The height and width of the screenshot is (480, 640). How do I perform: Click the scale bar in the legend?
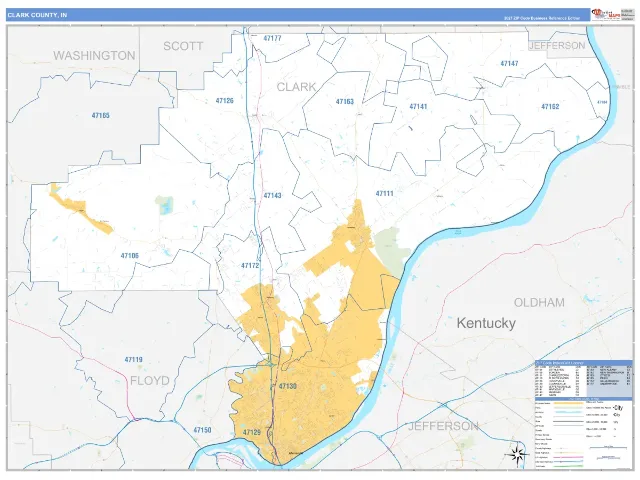[x=608, y=448]
